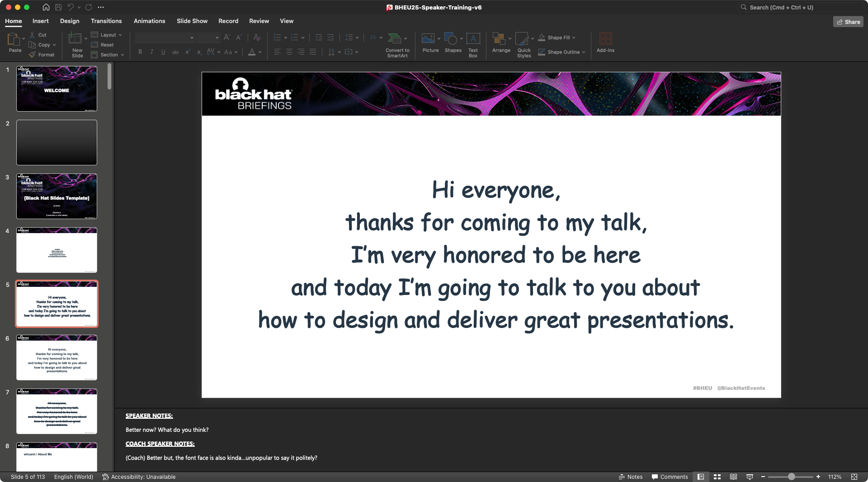Open the Shapes gallery icon

pyautogui.click(x=451, y=39)
